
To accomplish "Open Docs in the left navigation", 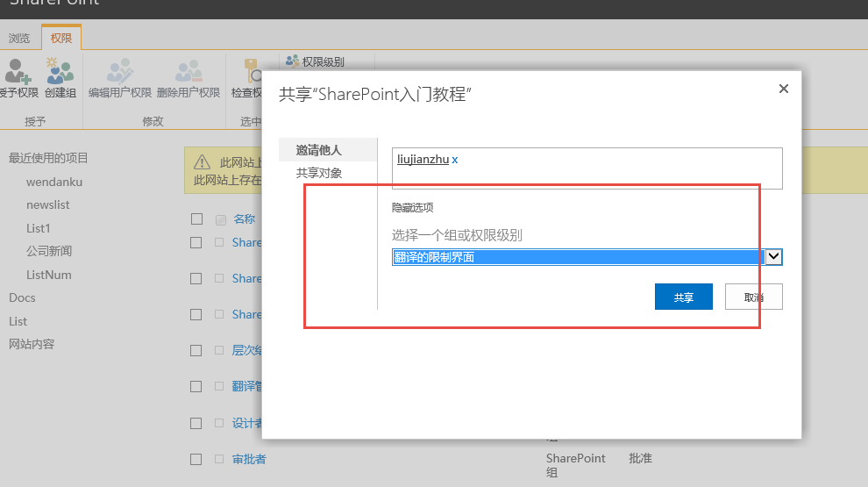I will point(22,297).
